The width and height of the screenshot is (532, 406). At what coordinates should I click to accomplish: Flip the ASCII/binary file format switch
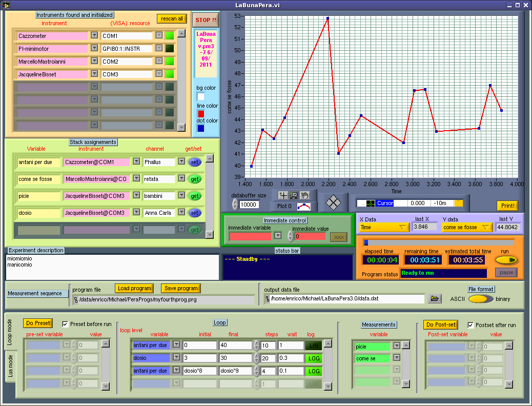[480, 299]
